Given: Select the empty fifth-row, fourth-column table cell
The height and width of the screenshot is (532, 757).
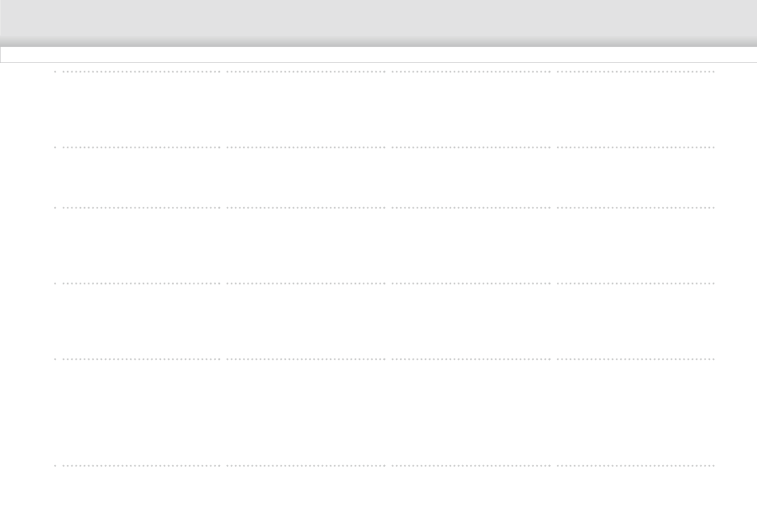Looking at the screenshot, I should 636,413.
